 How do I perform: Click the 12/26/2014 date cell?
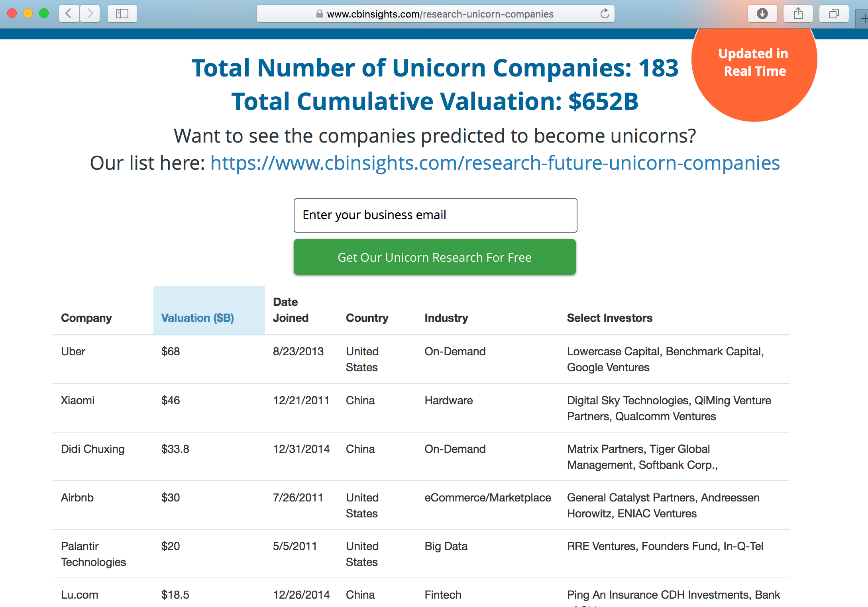(301, 595)
